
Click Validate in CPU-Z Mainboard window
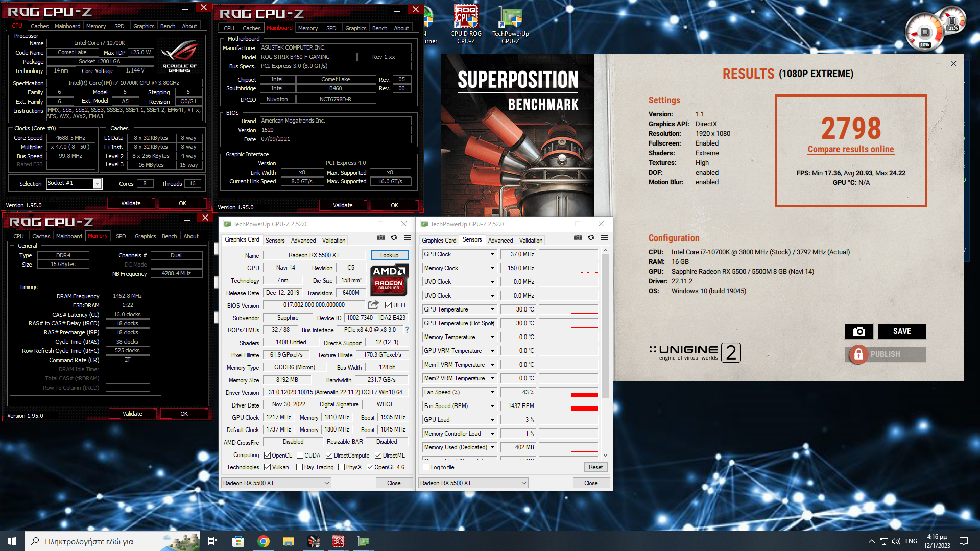[x=343, y=205]
